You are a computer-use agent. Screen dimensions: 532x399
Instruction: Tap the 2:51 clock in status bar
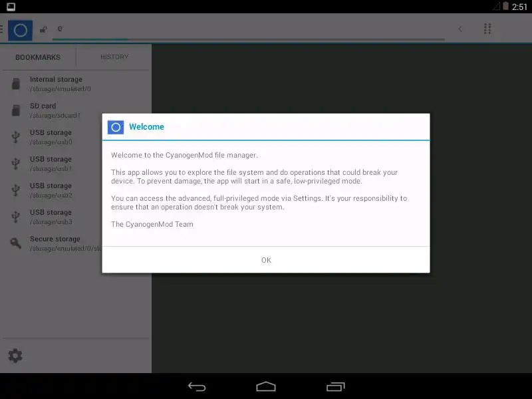519,7
